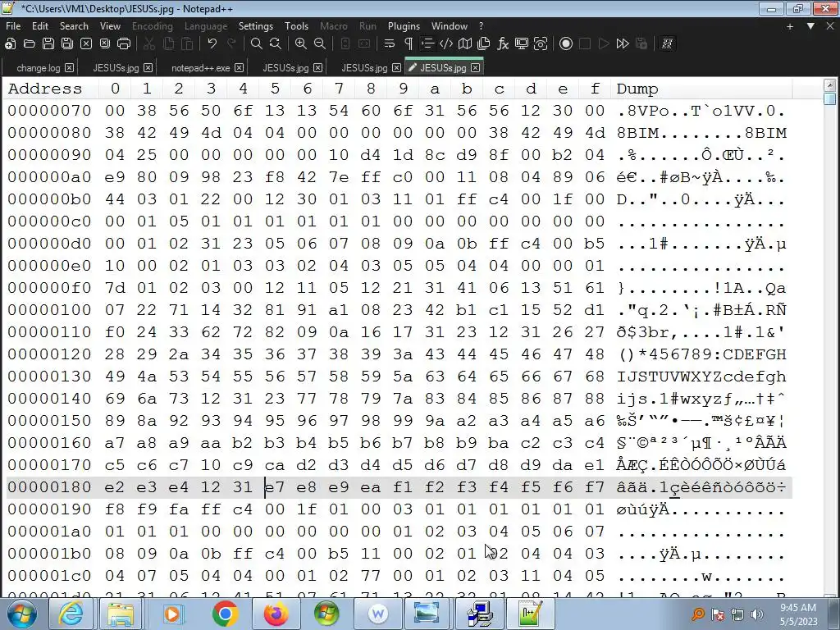Toggle file Monitoring (eye) icon

(x=541, y=44)
